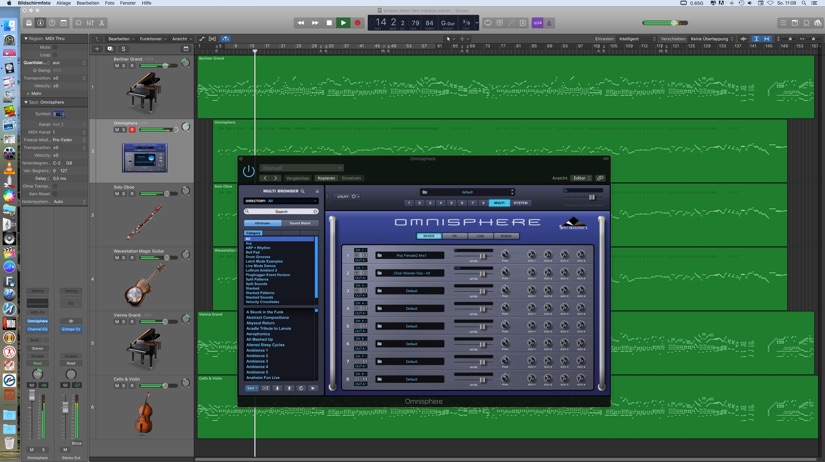Screen dimensions: 825x462
Task: Select 'A Skunk in the Funk' multi patch
Action: tap(265, 312)
